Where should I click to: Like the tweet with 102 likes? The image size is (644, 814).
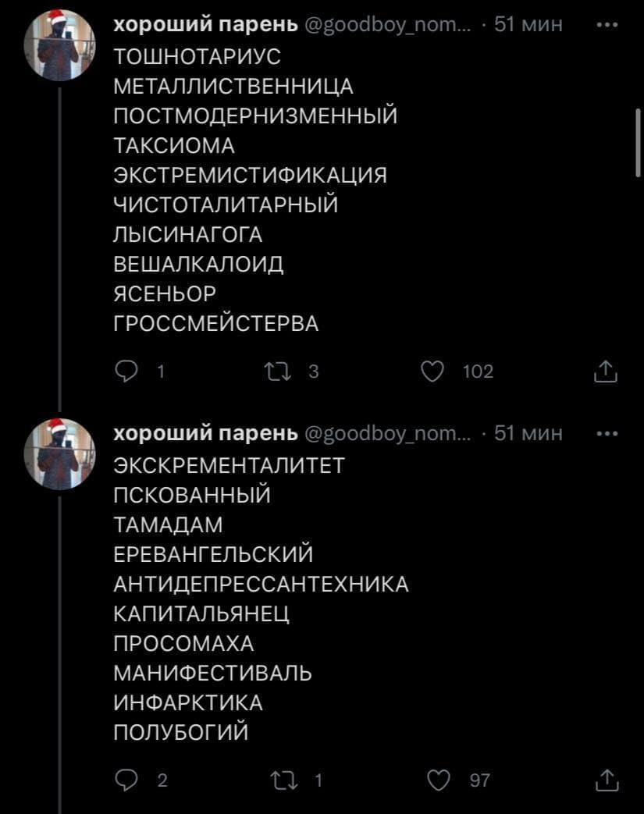(x=432, y=371)
